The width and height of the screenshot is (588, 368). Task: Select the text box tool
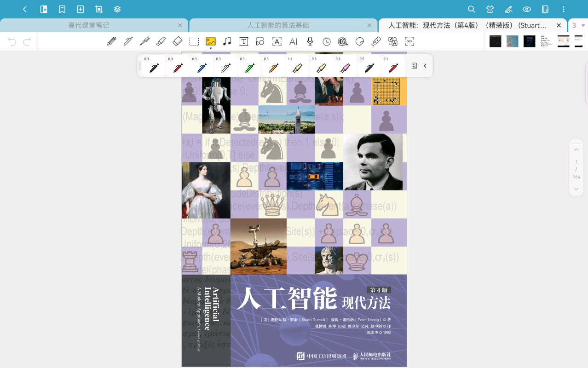[244, 41]
